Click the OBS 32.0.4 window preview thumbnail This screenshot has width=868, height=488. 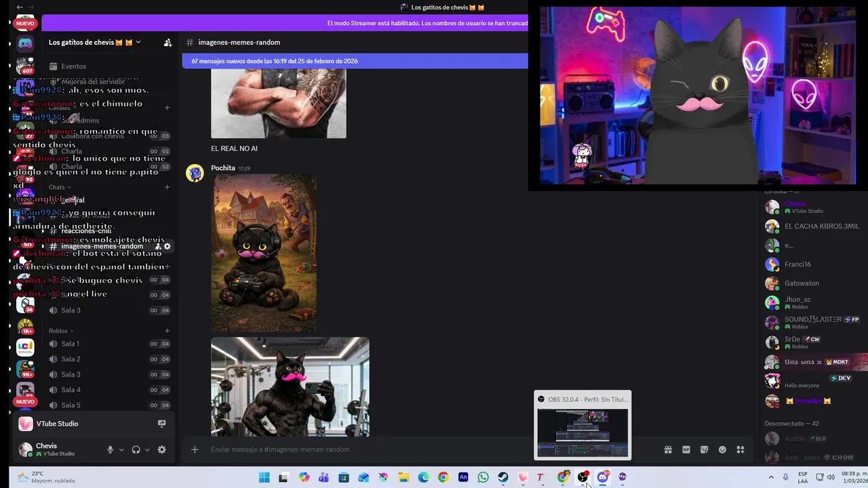(x=583, y=432)
